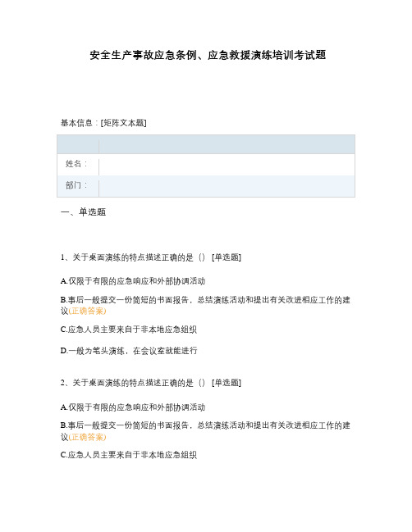Image resolution: width=412 pixels, height=532 pixels.
Task: Select option C of question 2
Action: pyautogui.click(x=128, y=455)
